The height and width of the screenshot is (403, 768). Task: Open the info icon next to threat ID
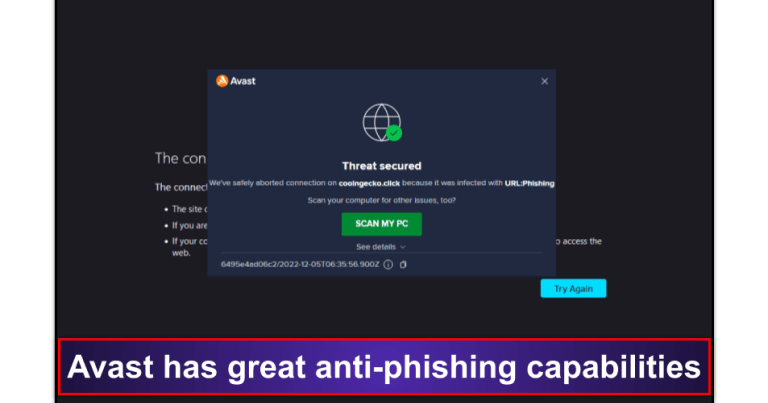[x=388, y=264]
